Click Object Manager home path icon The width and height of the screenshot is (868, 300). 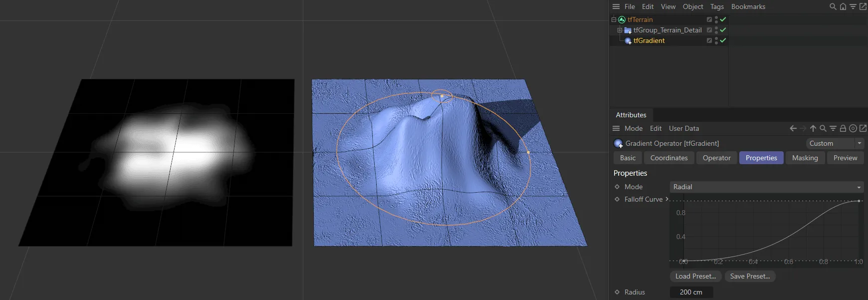tap(843, 6)
